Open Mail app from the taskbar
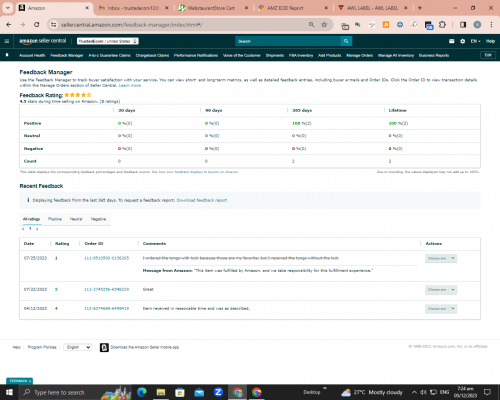Image resolution: width=500 pixels, height=400 pixels. click(199, 392)
